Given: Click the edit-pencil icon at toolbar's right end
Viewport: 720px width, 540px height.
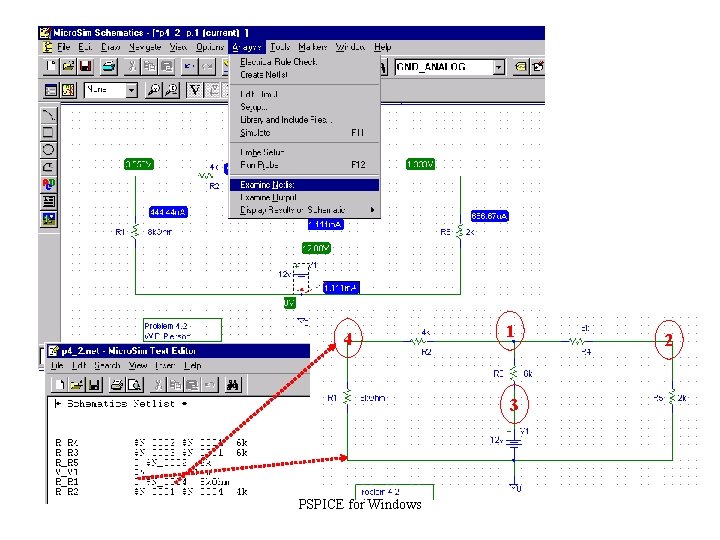Looking at the screenshot, I should pyautogui.click(x=537, y=67).
